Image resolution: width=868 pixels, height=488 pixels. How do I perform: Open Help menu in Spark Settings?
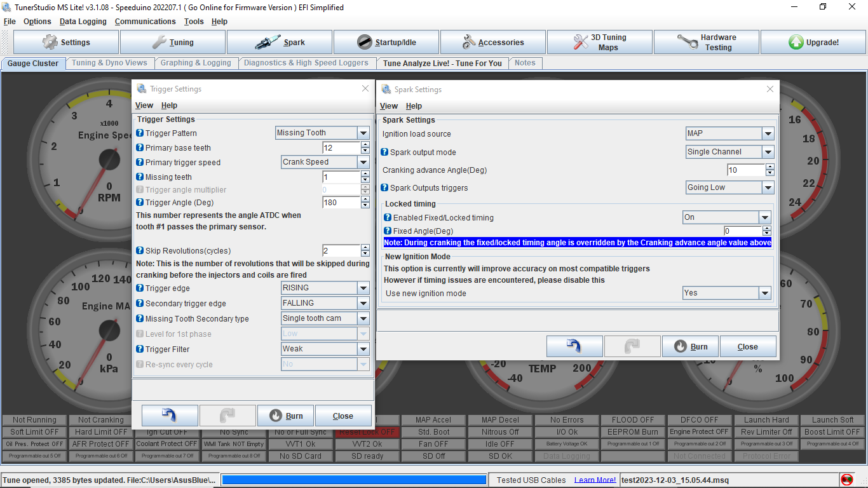(x=414, y=106)
